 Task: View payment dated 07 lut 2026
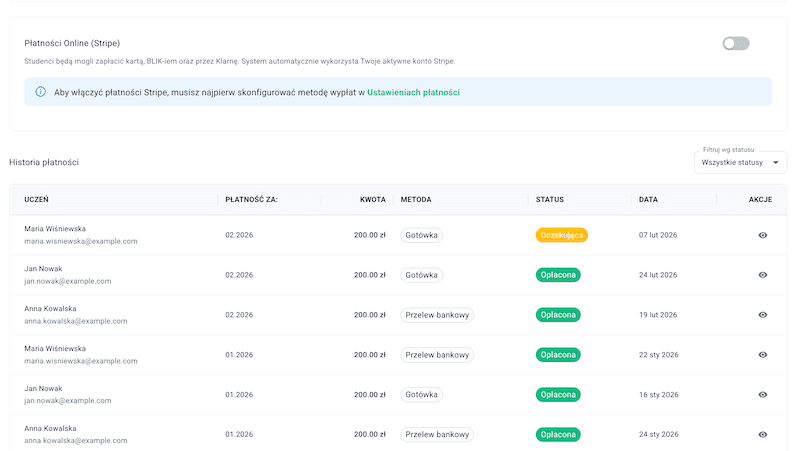(x=762, y=235)
